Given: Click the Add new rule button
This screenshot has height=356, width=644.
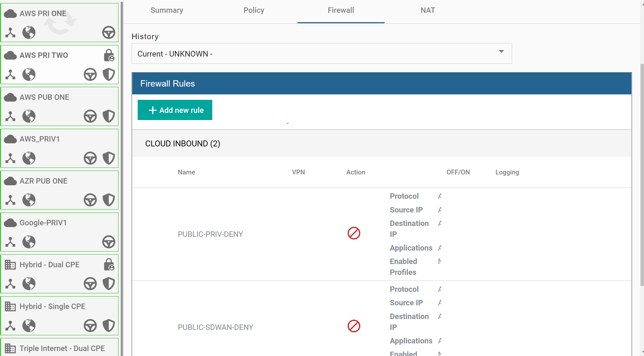Looking at the screenshot, I should [175, 110].
